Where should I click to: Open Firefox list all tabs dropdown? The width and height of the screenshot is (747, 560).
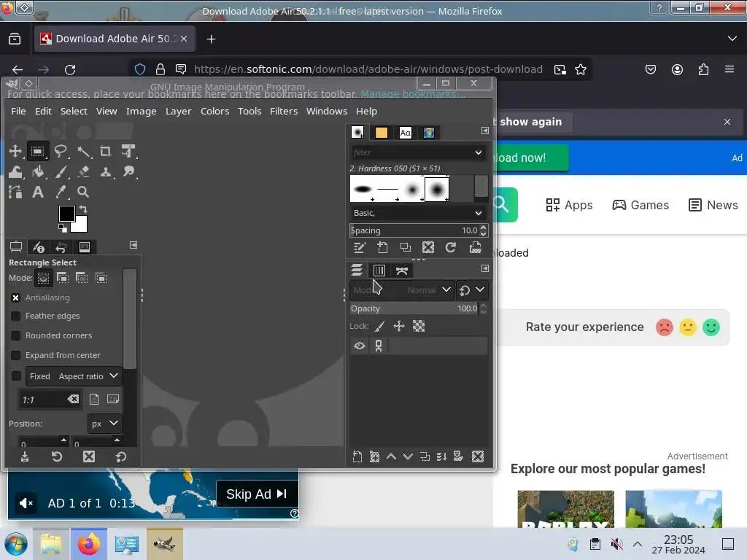732,39
